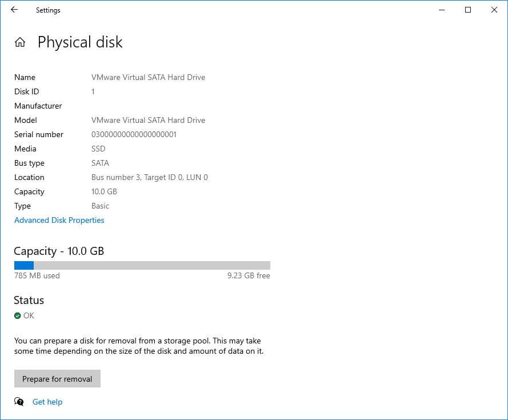The height and width of the screenshot is (420, 508).
Task: Click the green OK status checkmark
Action: tap(18, 315)
